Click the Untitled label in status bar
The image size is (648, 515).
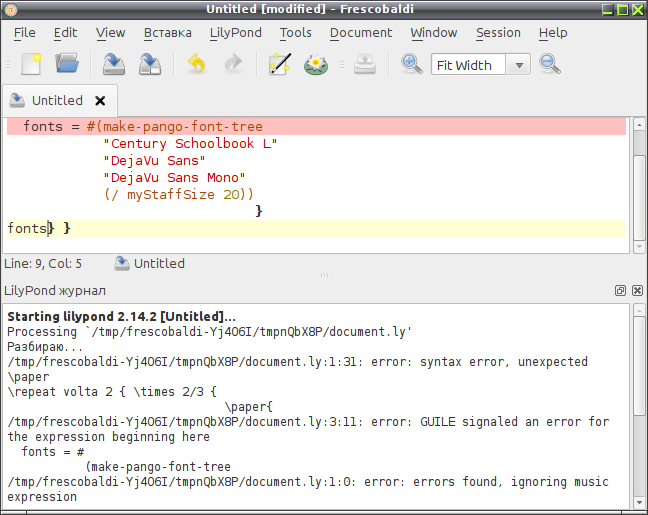(159, 264)
